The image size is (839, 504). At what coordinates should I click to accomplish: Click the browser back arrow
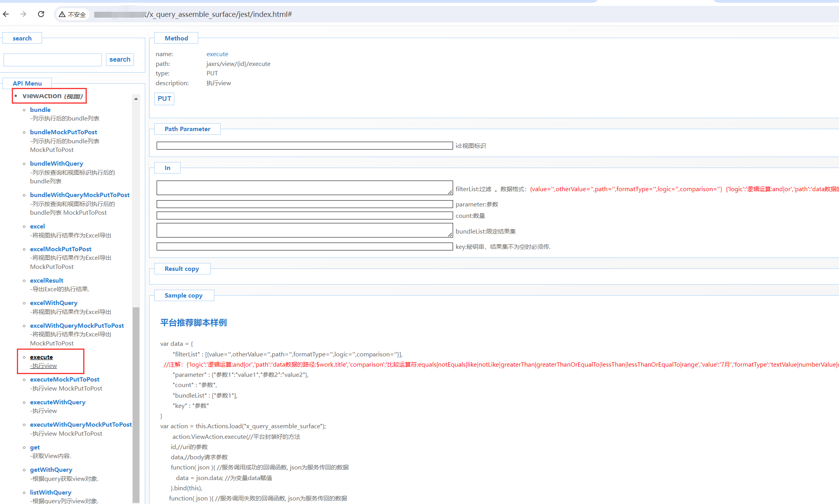[x=6, y=14]
